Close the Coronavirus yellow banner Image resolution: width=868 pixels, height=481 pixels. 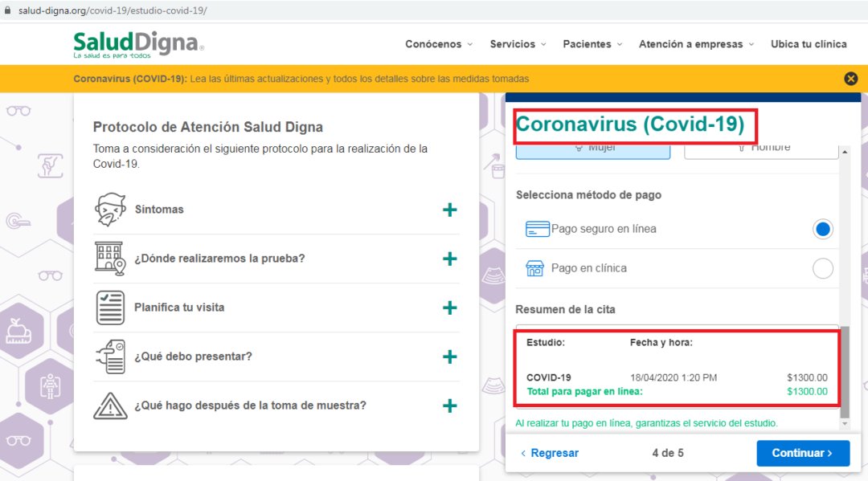pyautogui.click(x=851, y=79)
